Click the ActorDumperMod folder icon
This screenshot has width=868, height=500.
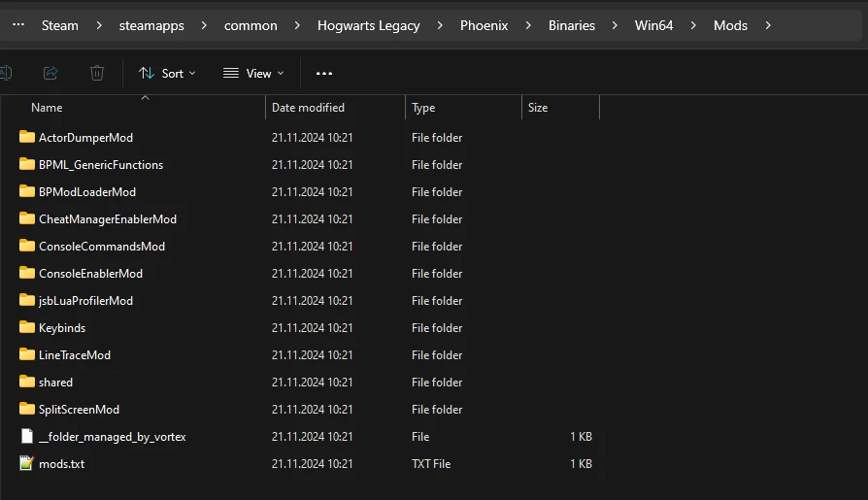27,138
